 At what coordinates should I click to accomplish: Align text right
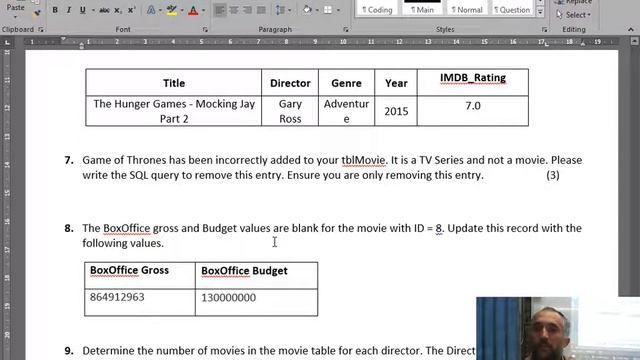(247, 10)
